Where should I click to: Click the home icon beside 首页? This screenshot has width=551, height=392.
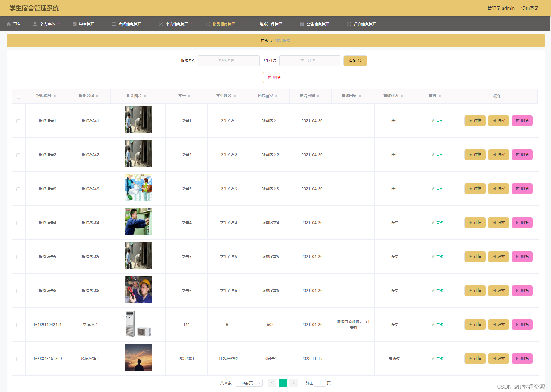click(x=9, y=24)
